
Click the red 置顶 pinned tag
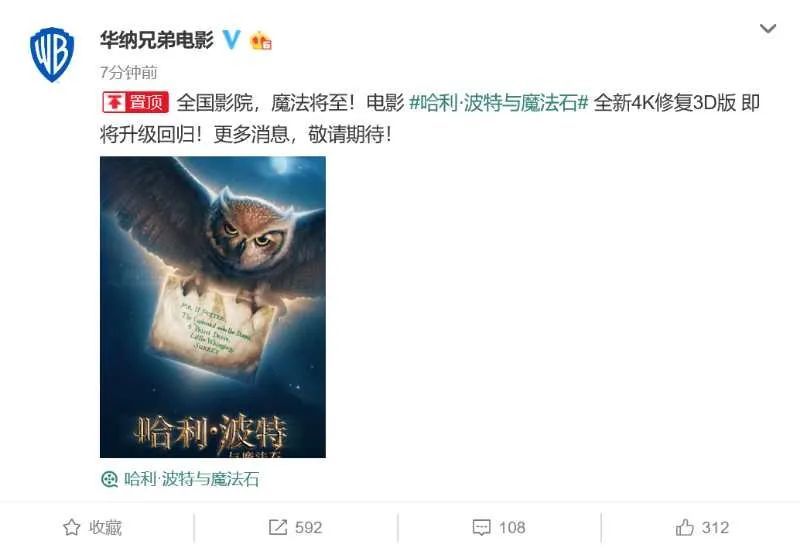(135, 103)
